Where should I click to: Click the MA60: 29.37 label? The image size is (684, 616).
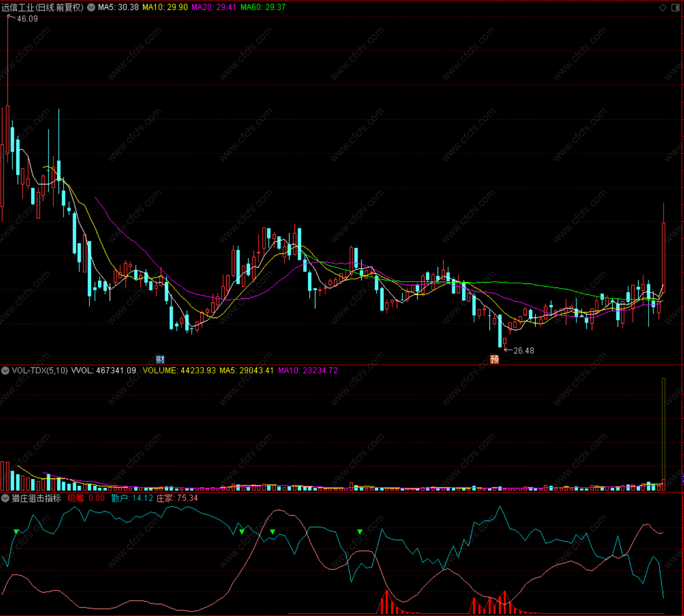[x=263, y=7]
